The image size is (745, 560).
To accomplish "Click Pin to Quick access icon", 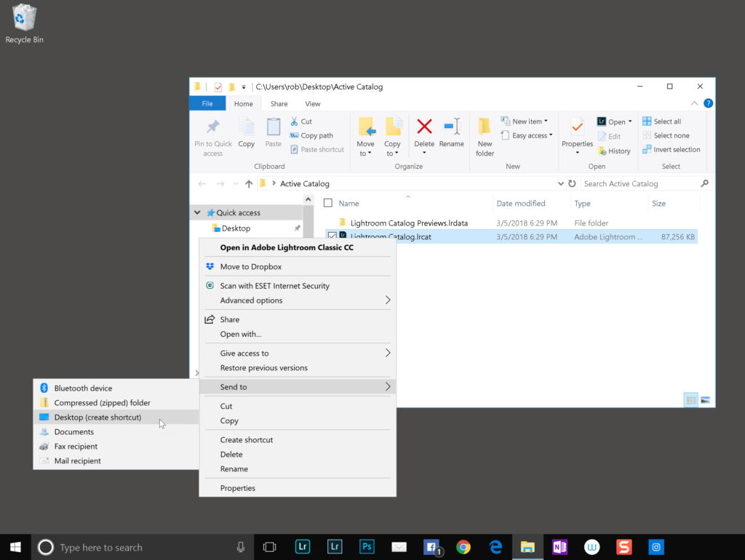I will (x=213, y=127).
